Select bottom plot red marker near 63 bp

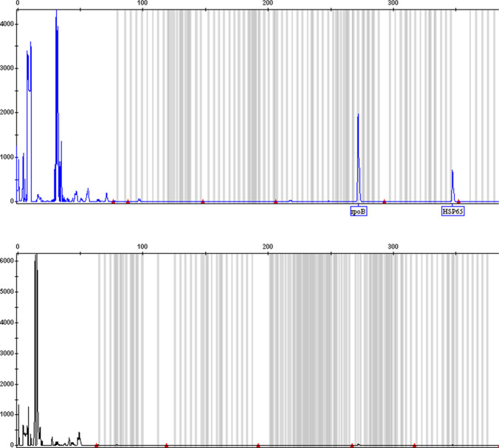click(97, 446)
